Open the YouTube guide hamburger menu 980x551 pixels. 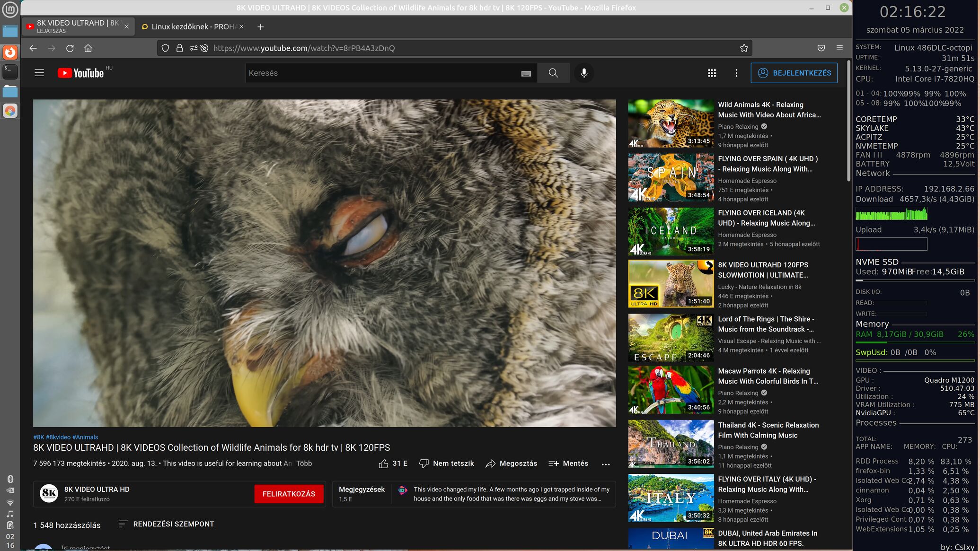tap(39, 73)
